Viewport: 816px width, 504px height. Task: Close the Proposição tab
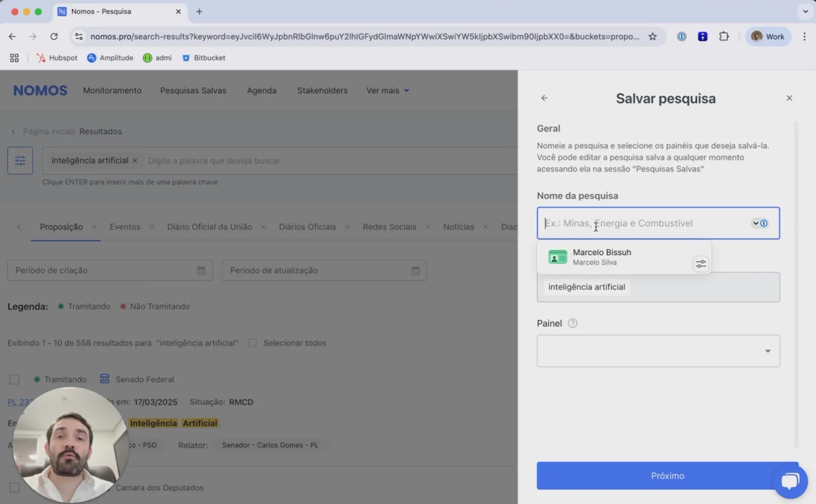tap(94, 227)
